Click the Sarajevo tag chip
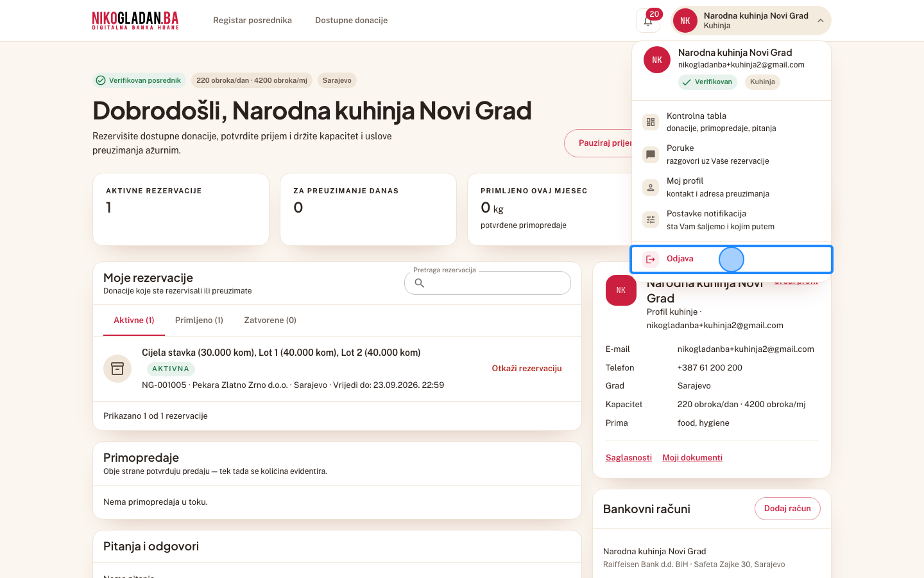This screenshot has height=578, width=924. coord(337,80)
